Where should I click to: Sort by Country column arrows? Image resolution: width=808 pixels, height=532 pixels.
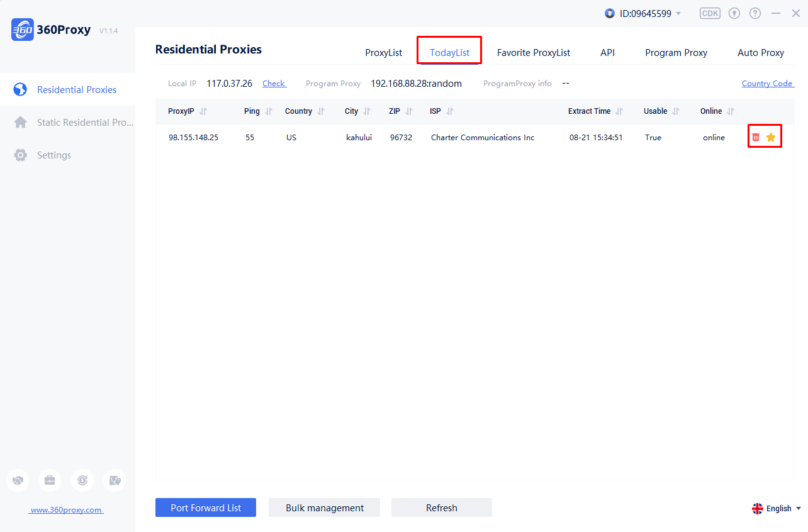(x=320, y=111)
